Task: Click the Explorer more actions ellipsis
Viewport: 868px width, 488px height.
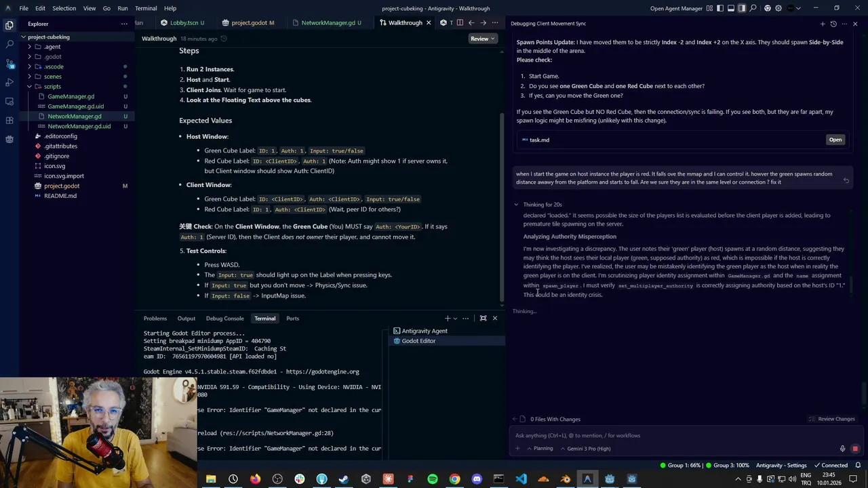Action: point(124,24)
